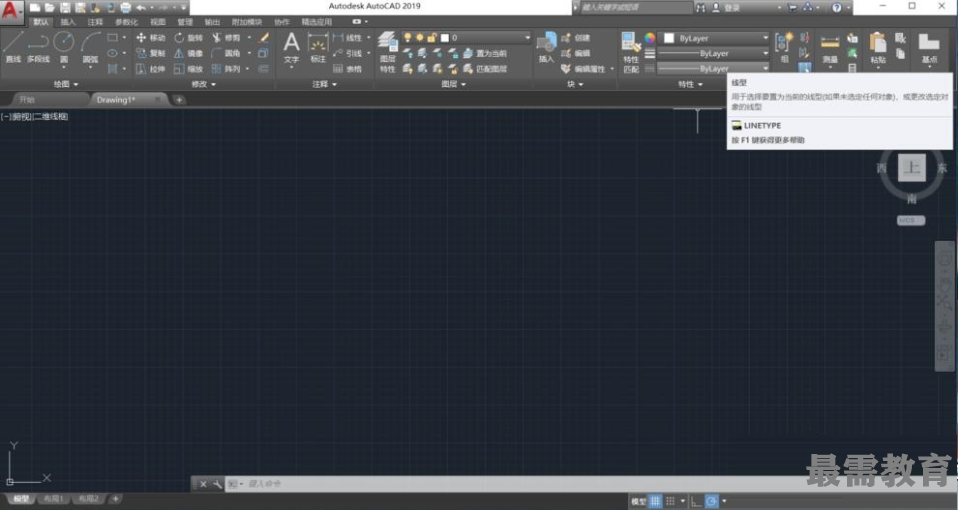This screenshot has height=510, width=958.
Task: Toggle polar tracking in status bar
Action: coord(712,501)
